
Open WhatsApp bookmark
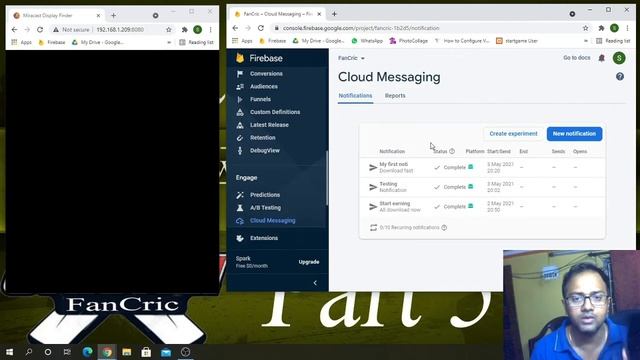(367, 41)
